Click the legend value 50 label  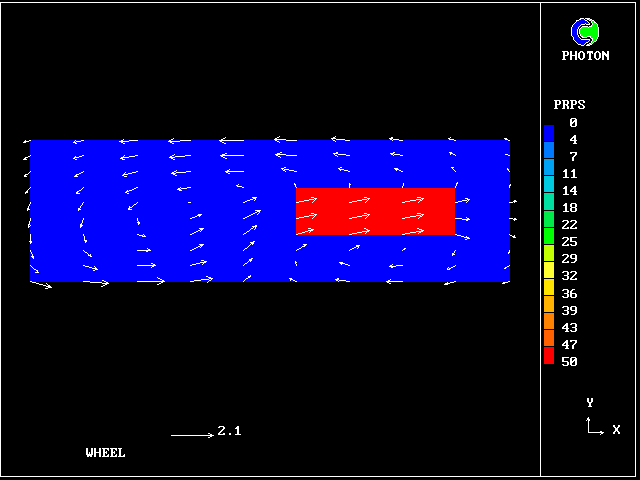pyautogui.click(x=569, y=362)
